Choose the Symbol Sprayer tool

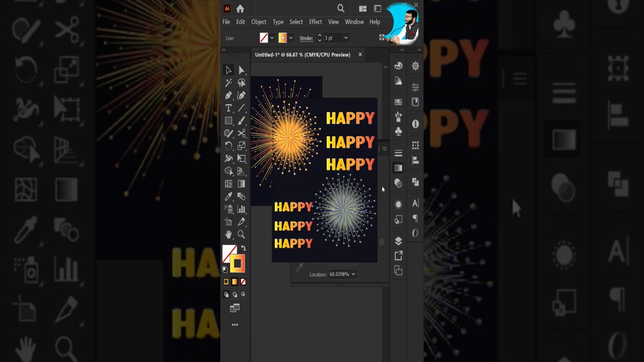[x=228, y=209]
